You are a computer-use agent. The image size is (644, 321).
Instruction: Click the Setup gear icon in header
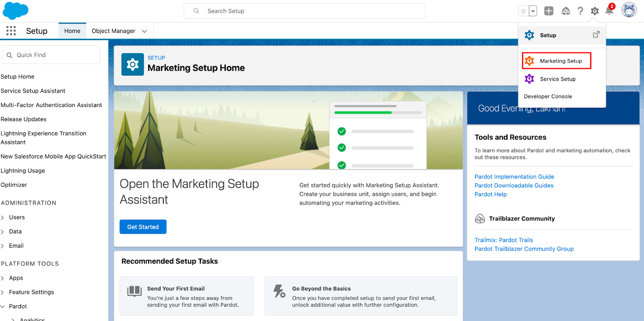click(595, 11)
